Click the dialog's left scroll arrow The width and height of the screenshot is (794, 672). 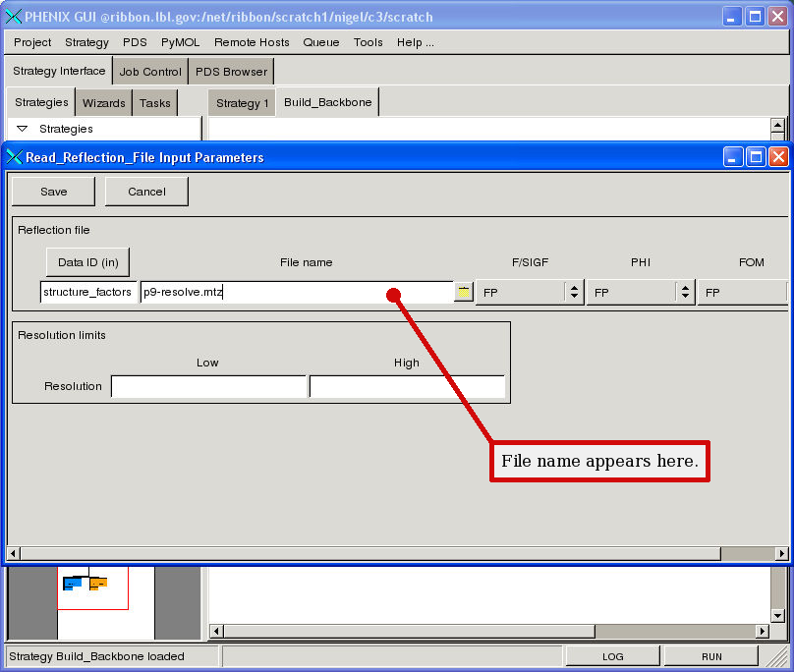pyautogui.click(x=13, y=553)
